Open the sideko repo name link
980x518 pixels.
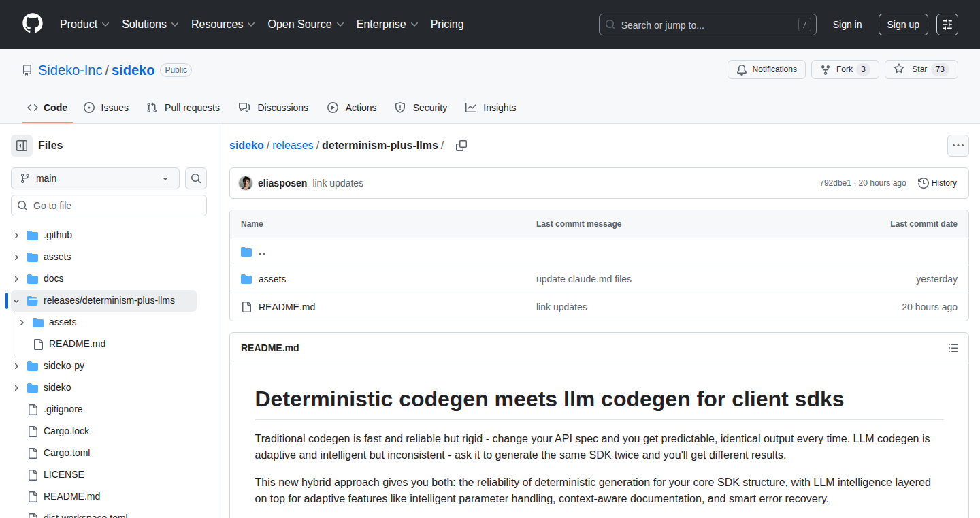click(x=133, y=70)
